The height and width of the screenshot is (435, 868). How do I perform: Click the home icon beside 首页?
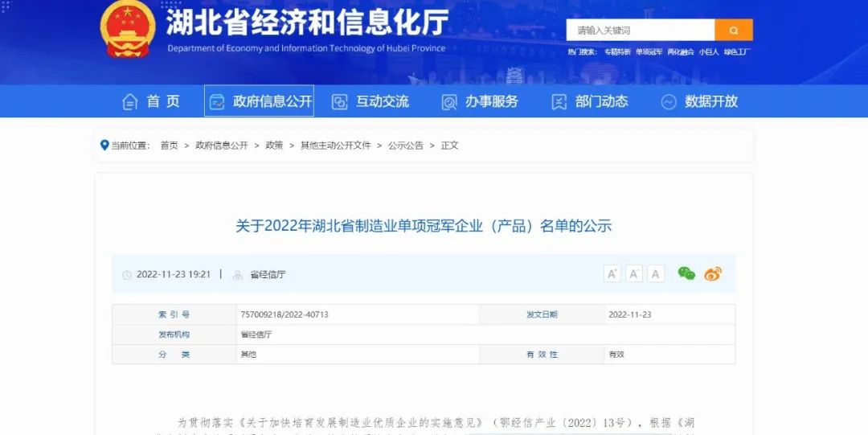[129, 101]
